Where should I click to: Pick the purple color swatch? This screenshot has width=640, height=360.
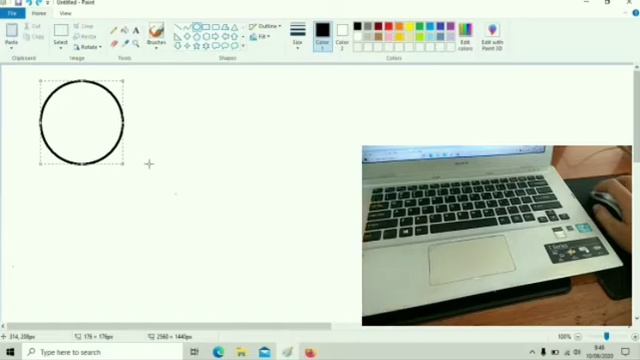tap(451, 27)
